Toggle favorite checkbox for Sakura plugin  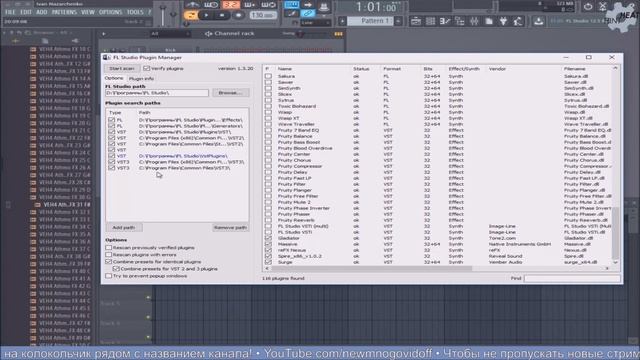(268, 76)
